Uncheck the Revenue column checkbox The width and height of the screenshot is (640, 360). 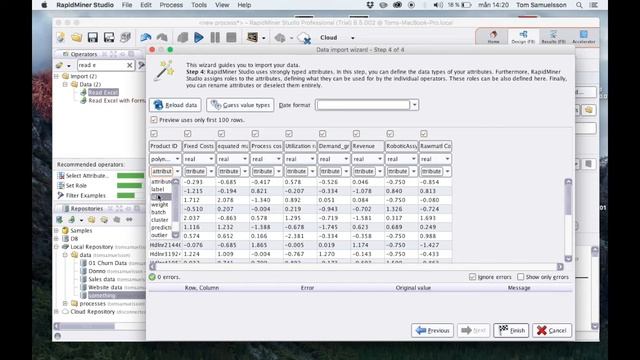[356, 133]
